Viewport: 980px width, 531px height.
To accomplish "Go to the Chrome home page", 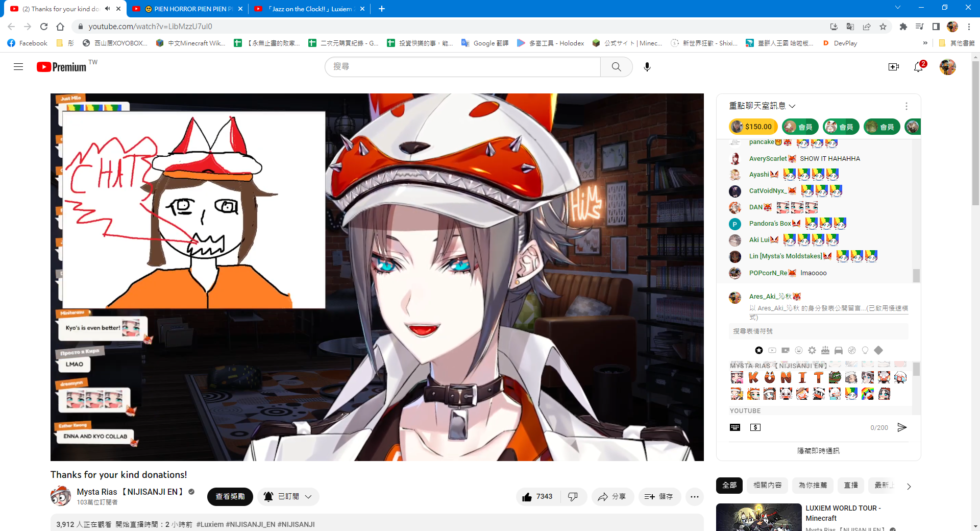I will click(x=60, y=27).
